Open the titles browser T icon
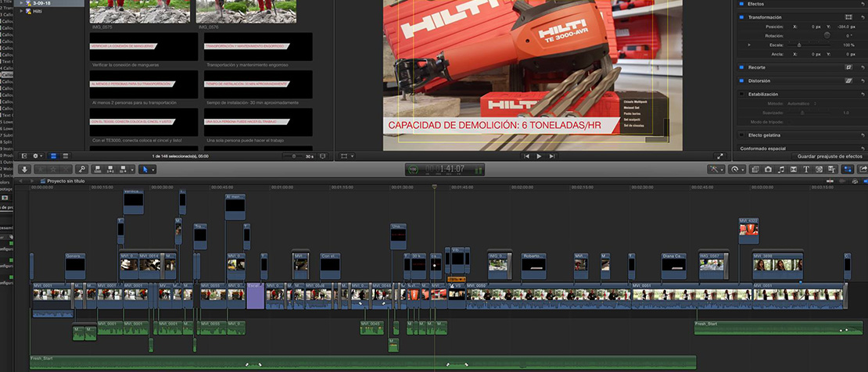868x372 pixels. point(806,170)
